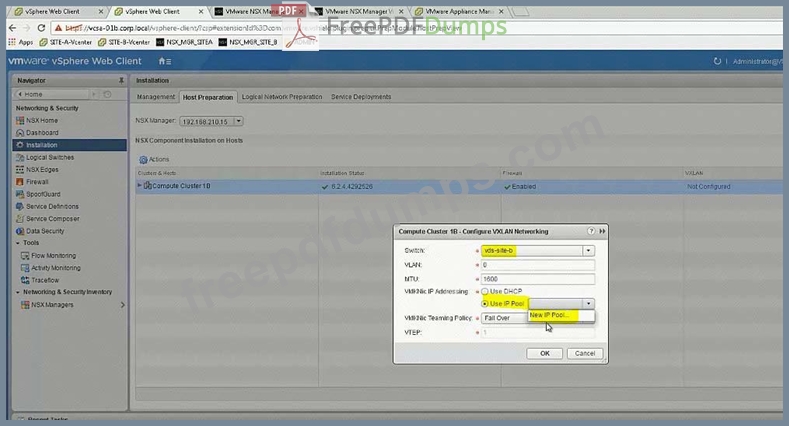
Task: Open Service Composer icon in navigator
Action: coord(20,219)
